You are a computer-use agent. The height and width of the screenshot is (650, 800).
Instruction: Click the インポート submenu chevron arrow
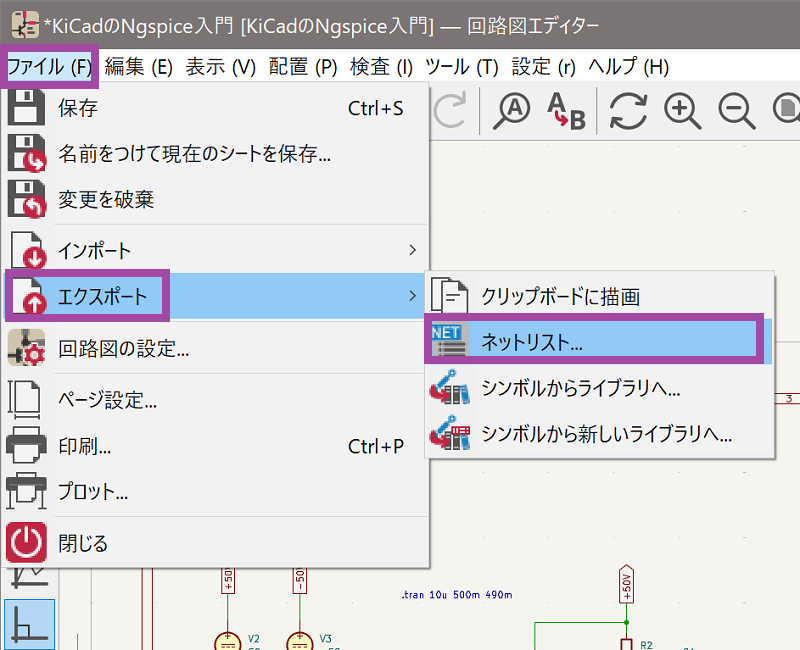click(x=412, y=250)
